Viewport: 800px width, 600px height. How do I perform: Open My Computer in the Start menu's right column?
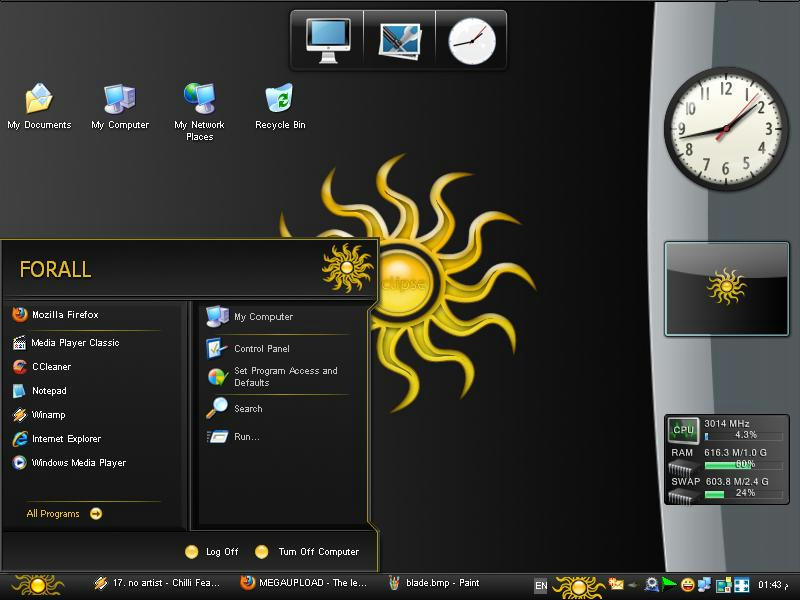(249, 317)
